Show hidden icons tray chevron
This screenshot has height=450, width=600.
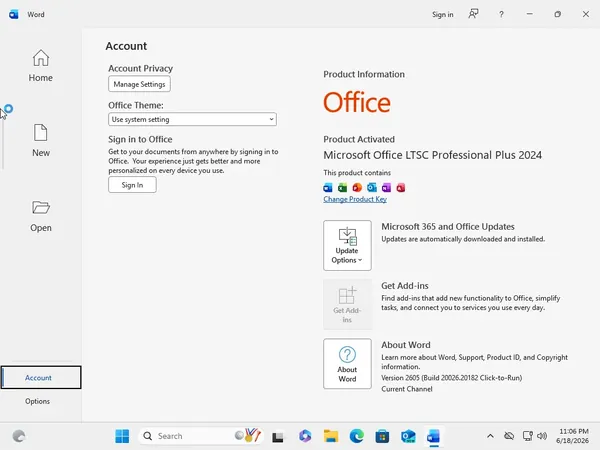point(490,436)
